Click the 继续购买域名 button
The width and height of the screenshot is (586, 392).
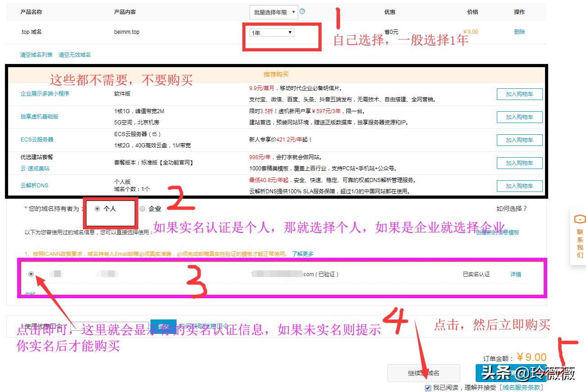click(x=423, y=373)
